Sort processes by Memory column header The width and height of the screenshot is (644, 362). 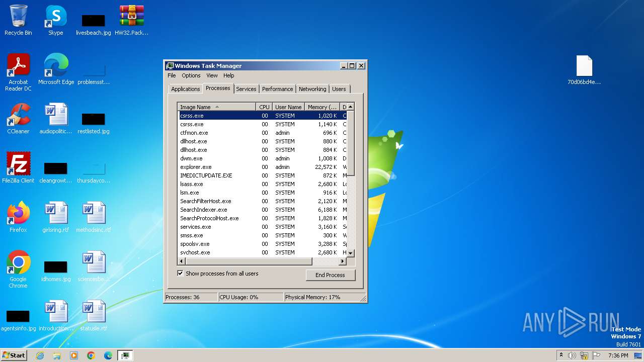pyautogui.click(x=323, y=107)
